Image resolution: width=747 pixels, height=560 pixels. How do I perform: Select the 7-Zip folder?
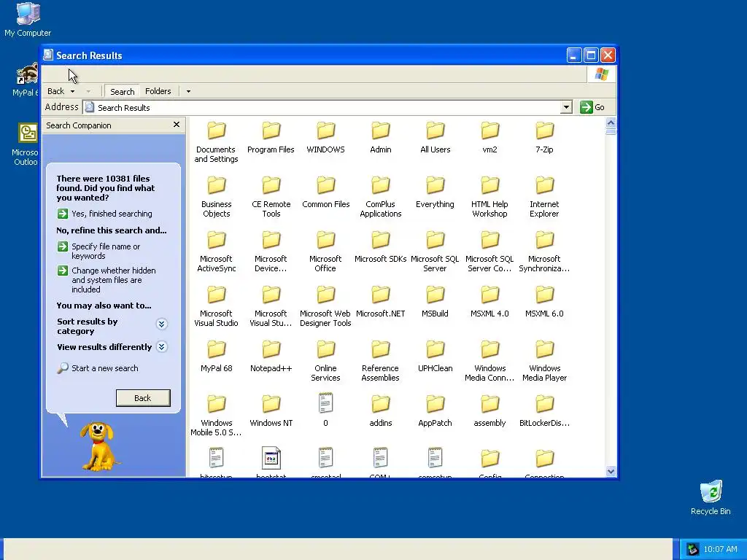[544, 137]
